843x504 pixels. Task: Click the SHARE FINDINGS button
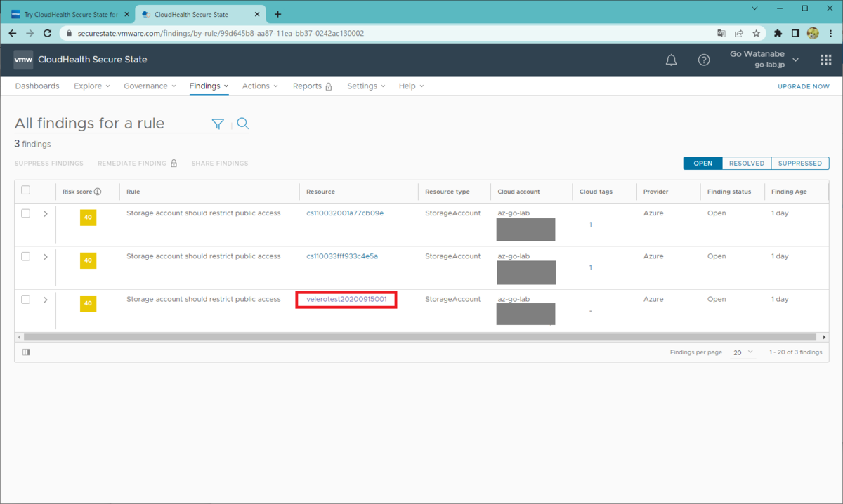[220, 164]
